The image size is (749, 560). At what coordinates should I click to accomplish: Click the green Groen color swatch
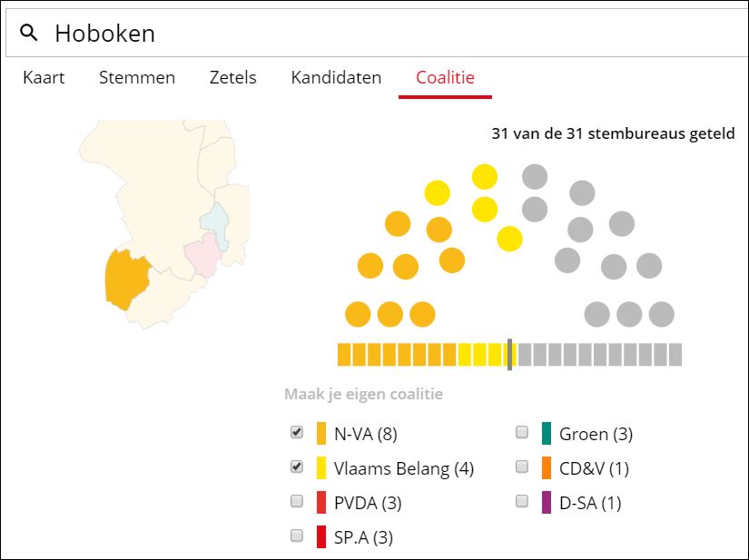pyautogui.click(x=547, y=433)
